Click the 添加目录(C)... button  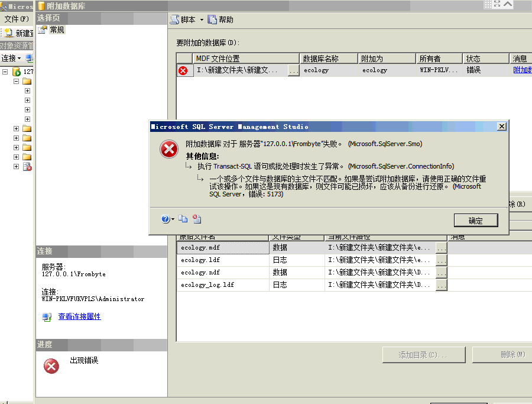pos(424,355)
